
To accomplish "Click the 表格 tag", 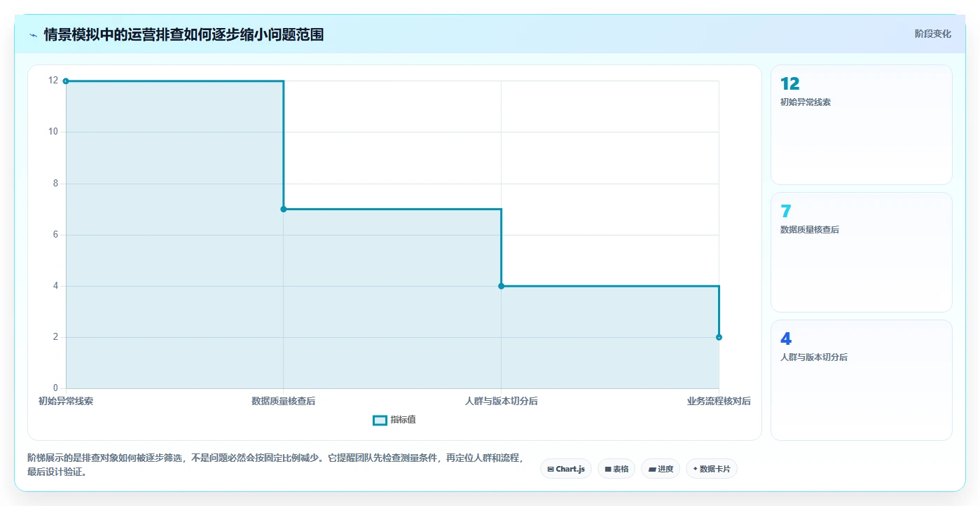I will tap(616, 469).
